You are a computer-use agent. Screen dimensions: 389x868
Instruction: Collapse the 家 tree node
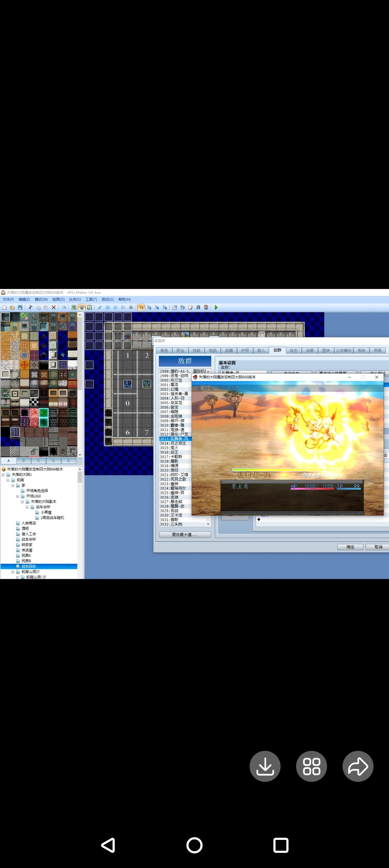click(x=13, y=486)
